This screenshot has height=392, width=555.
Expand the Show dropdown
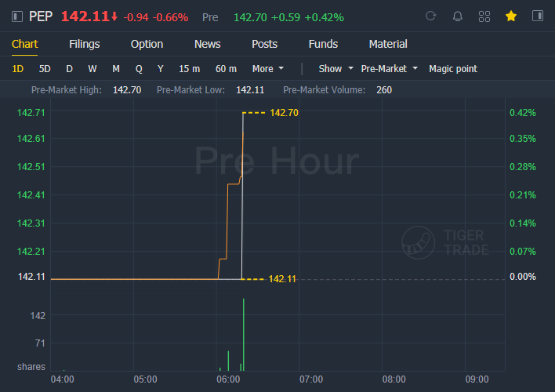[x=336, y=69]
